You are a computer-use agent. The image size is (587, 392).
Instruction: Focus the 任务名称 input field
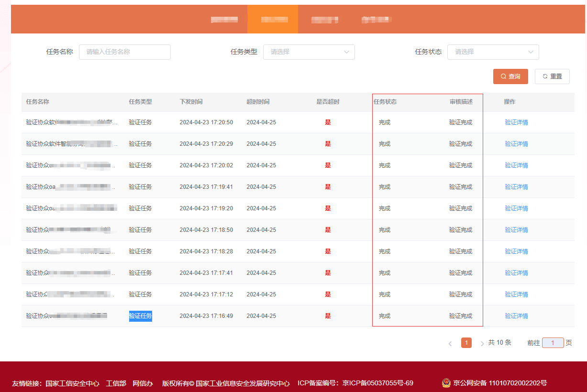124,52
